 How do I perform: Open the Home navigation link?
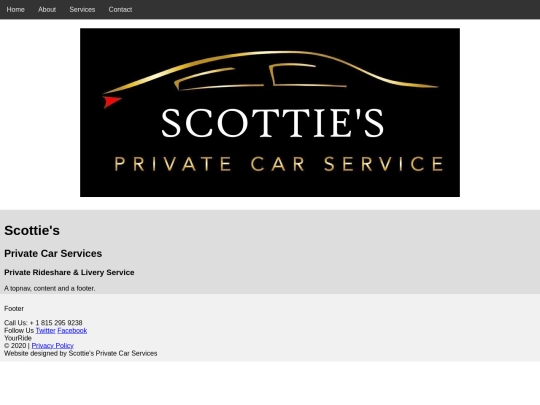pyautogui.click(x=15, y=9)
